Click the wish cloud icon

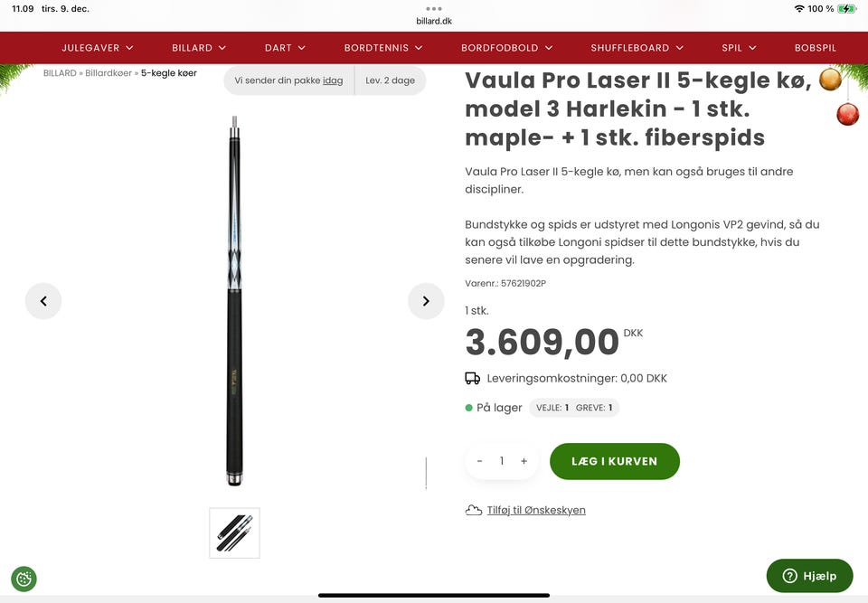[473, 510]
